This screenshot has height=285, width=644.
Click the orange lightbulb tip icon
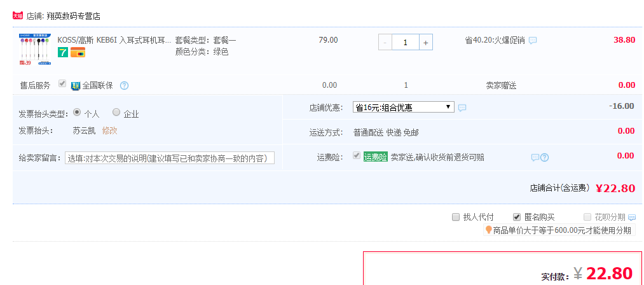[x=489, y=230]
